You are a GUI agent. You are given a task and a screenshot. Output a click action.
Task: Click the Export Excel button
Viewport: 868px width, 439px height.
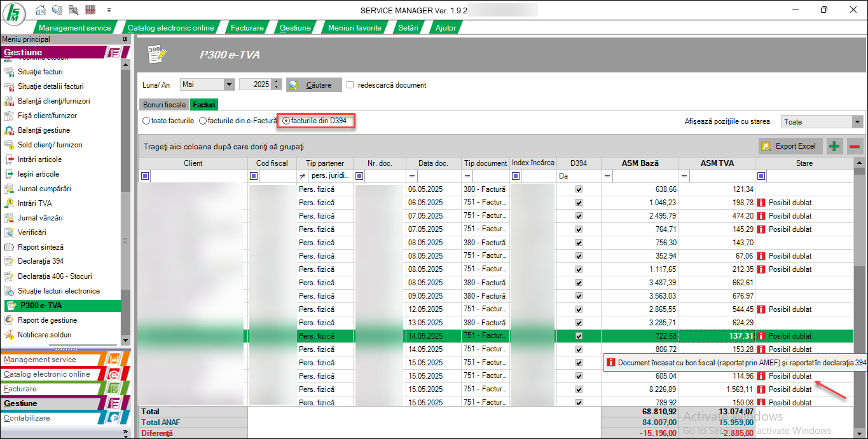click(x=790, y=146)
